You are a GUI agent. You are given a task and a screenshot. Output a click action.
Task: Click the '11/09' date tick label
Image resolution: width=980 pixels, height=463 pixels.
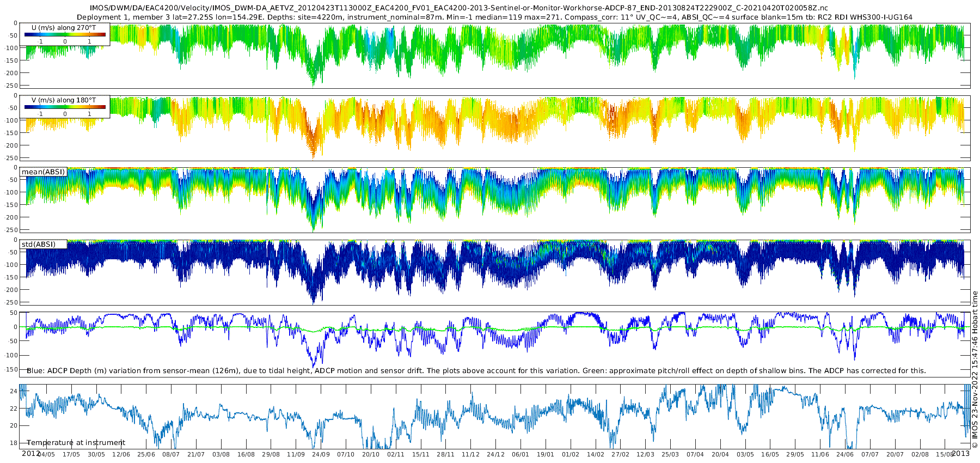click(296, 454)
